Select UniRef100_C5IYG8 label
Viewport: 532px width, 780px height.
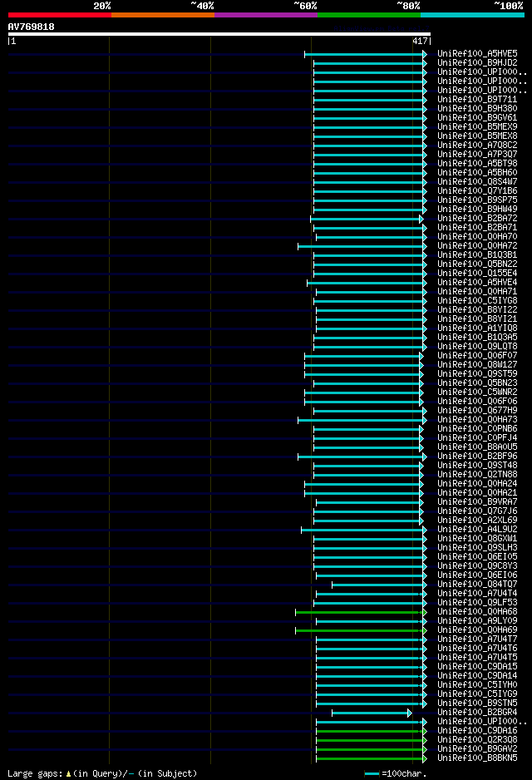point(477,300)
